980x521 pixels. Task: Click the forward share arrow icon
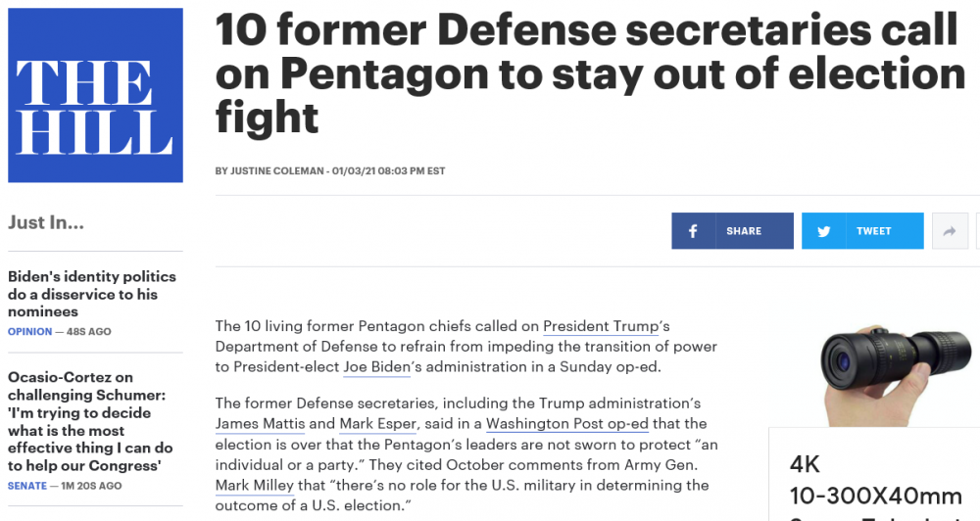coord(949,231)
